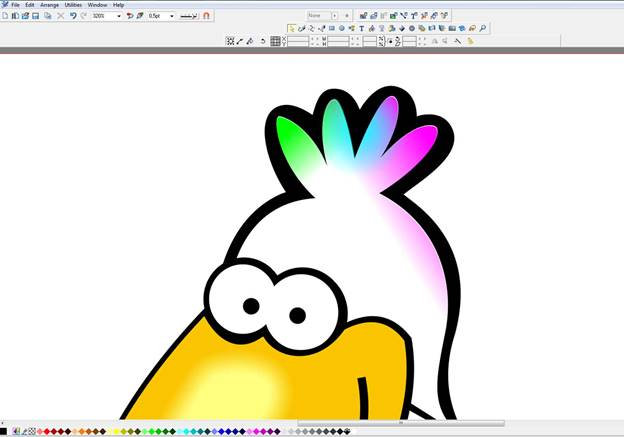Select the Selector arrow tool
This screenshot has width=624, height=437.
coord(292,28)
